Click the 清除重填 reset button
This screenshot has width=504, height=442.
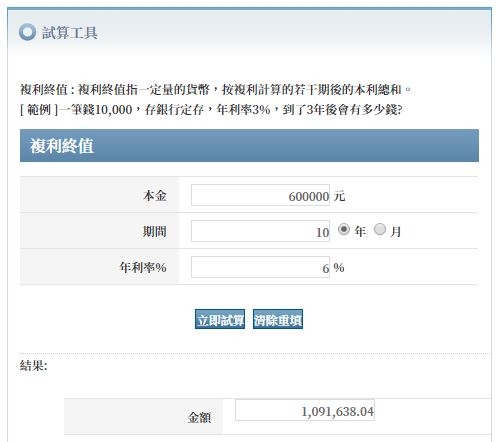[x=278, y=319]
